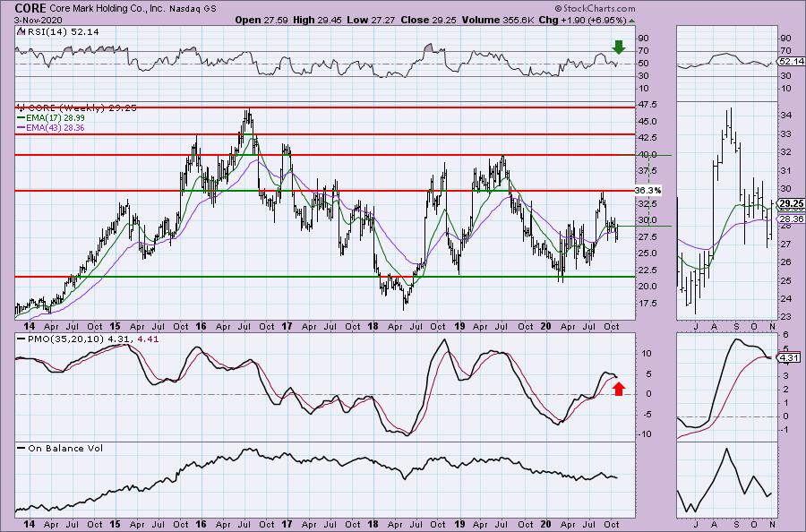Image resolution: width=806 pixels, height=532 pixels.
Task: Click the 23 price label in right panel
Action: point(786,317)
